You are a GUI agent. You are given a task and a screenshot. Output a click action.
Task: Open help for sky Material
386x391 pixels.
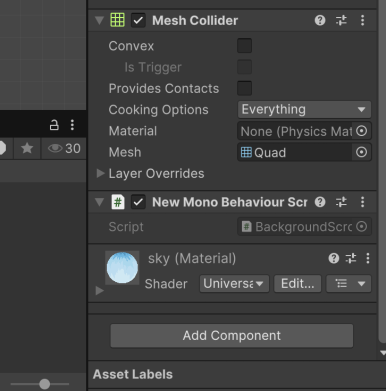coord(334,258)
